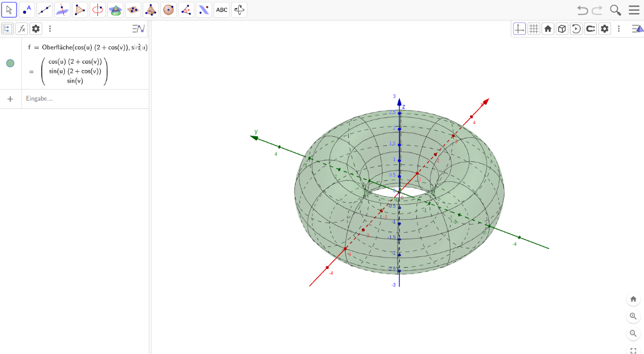Click the Eingabe input field
The height and width of the screenshot is (354, 644).
coord(80,99)
